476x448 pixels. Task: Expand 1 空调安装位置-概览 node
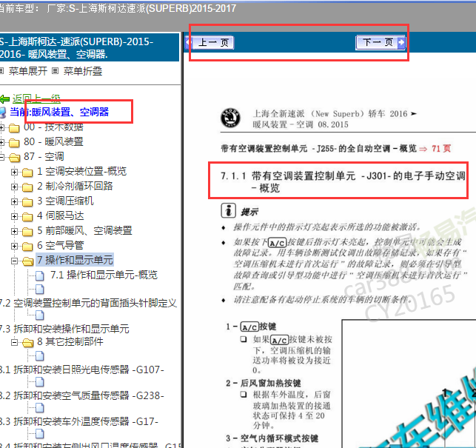tap(14, 172)
